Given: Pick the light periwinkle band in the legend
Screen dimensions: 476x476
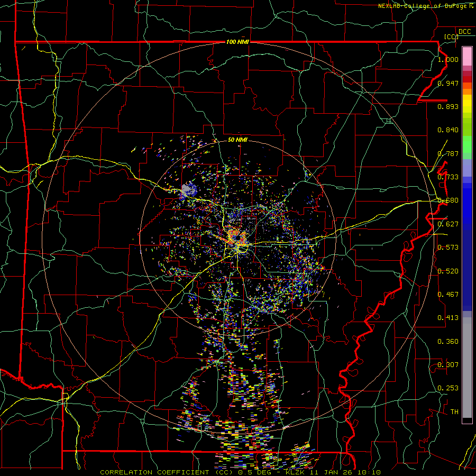Looking at the screenshot, I should [x=467, y=168].
